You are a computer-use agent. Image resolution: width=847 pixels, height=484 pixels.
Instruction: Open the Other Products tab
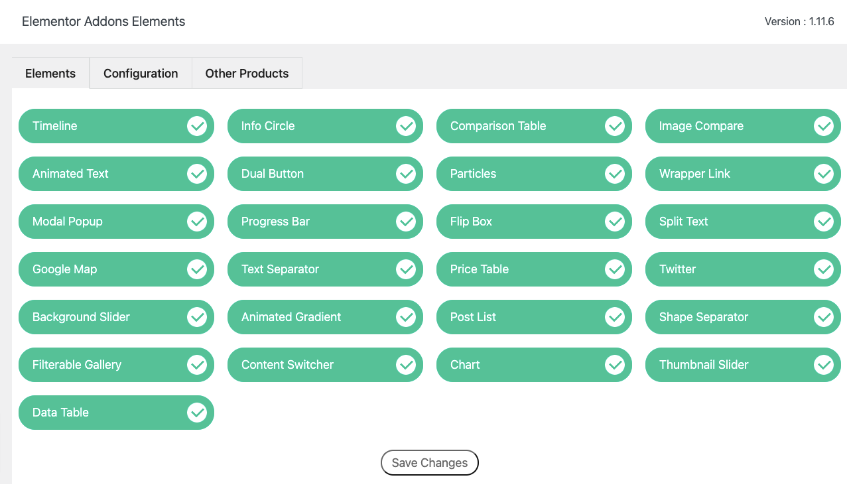(x=247, y=74)
